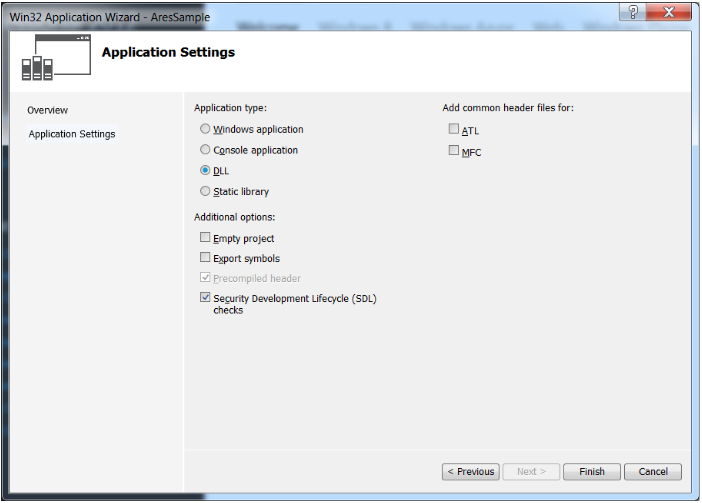The image size is (702, 503).
Task: Click the Application Settings heading
Action: pos(168,52)
